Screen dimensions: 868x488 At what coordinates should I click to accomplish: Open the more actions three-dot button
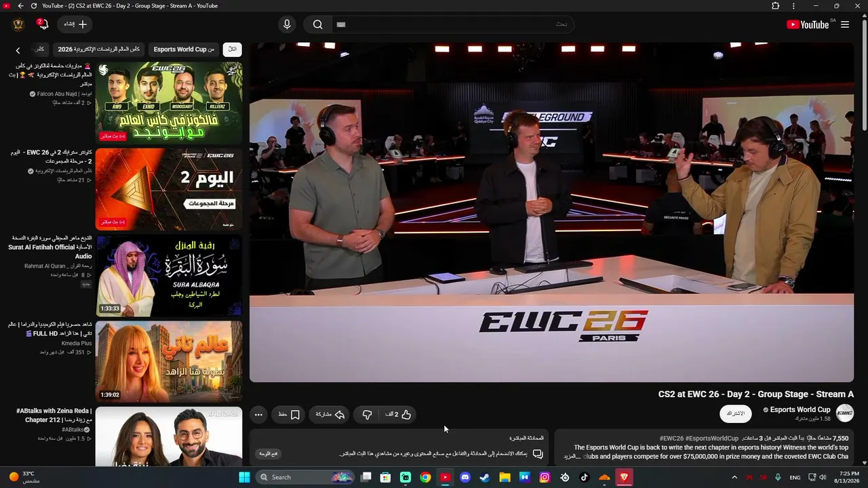258,415
